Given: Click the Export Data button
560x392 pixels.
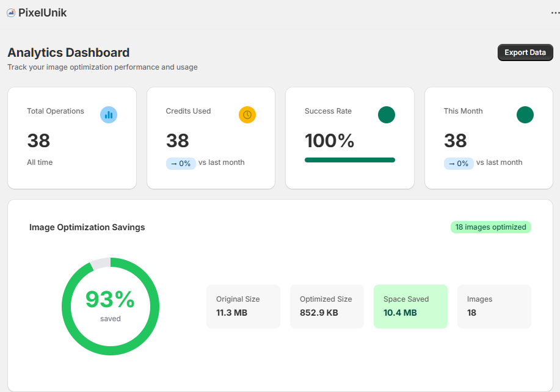Looking at the screenshot, I should point(525,53).
